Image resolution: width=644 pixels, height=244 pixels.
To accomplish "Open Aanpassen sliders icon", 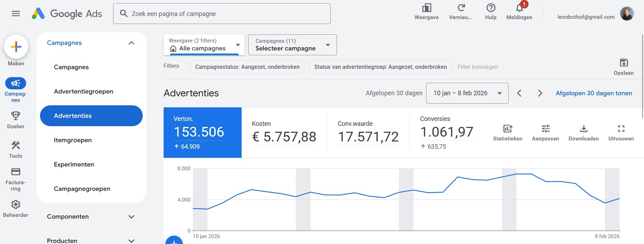I will (545, 129).
